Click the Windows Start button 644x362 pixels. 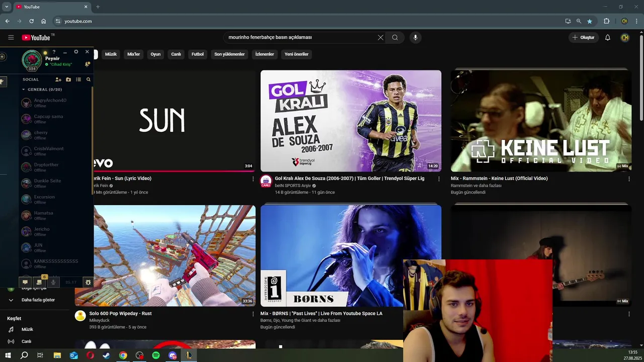[x=8, y=355]
